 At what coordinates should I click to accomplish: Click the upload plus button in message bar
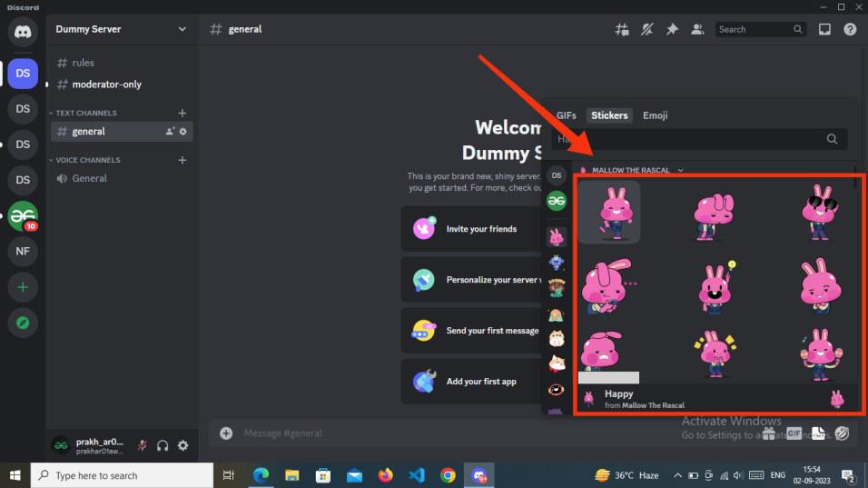226,433
